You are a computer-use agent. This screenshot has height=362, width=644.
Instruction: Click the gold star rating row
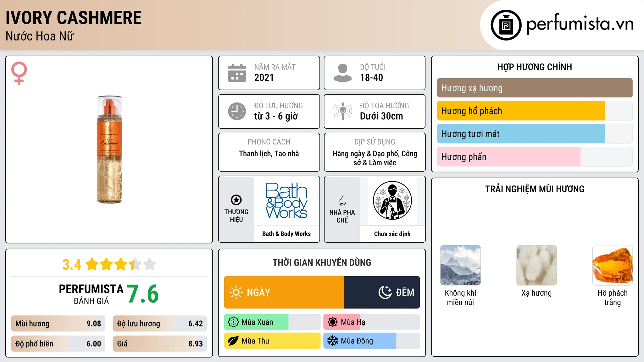(120, 264)
